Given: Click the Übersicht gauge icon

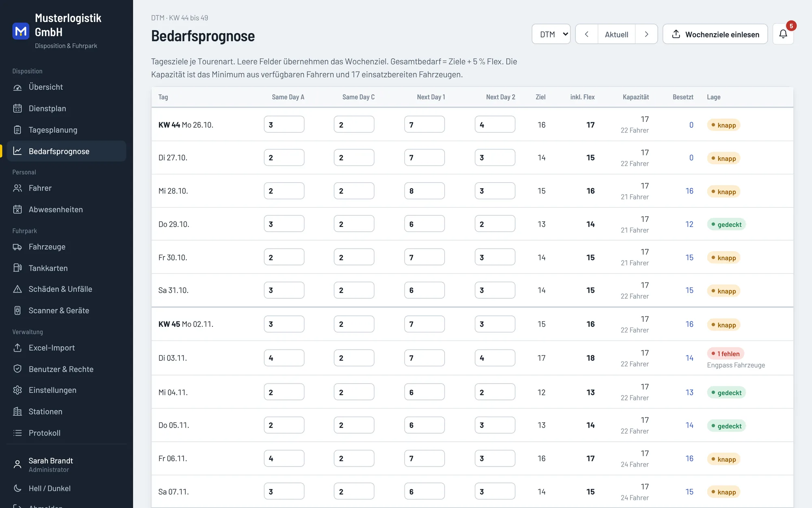Looking at the screenshot, I should (17, 87).
